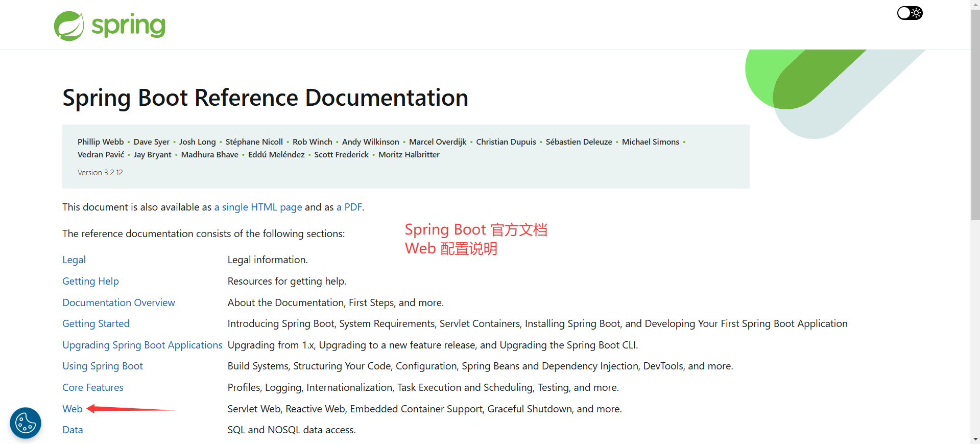
Task: Open the Legal section link
Action: (74, 260)
